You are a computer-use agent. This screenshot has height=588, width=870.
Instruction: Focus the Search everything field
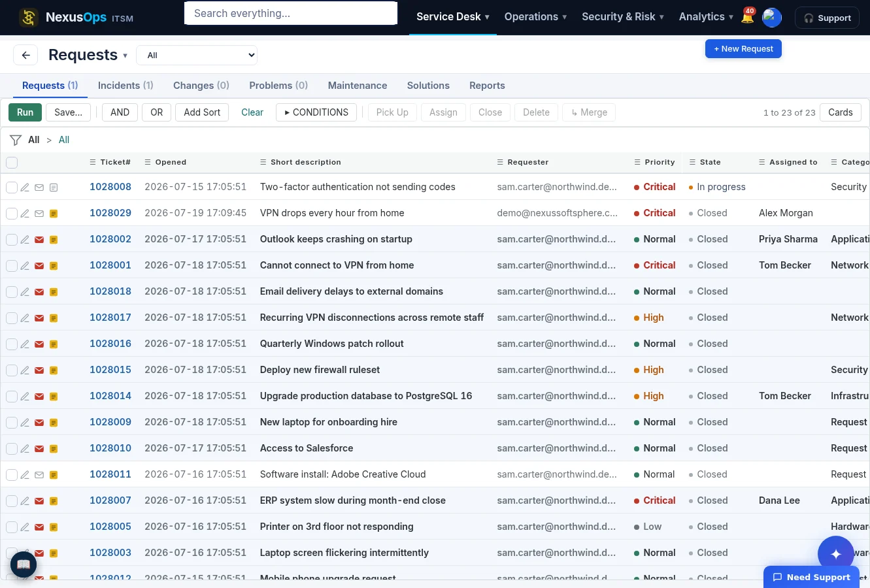[x=291, y=13]
